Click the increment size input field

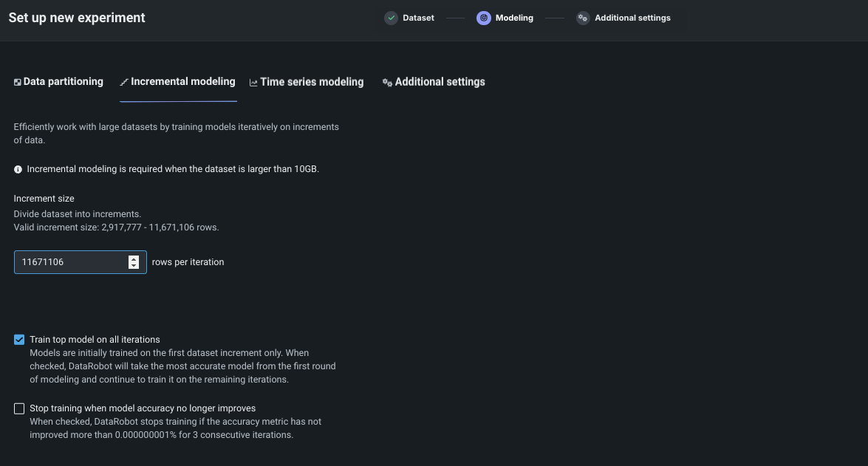click(70, 262)
